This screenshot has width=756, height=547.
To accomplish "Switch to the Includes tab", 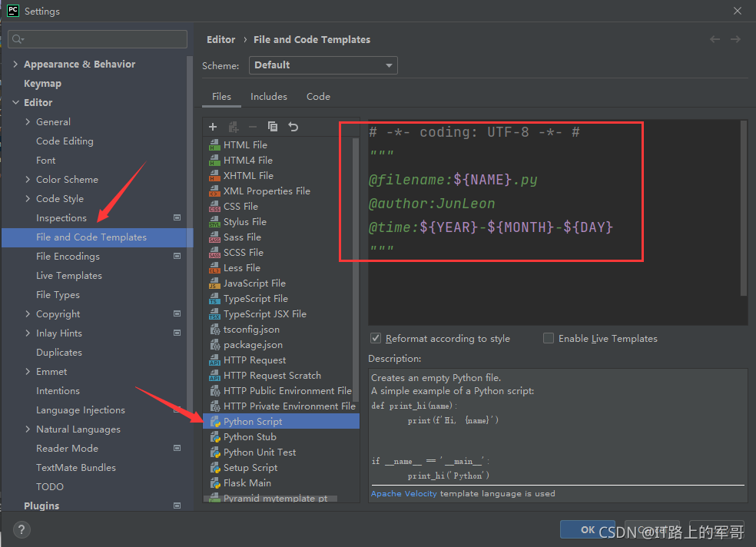I will click(x=269, y=96).
